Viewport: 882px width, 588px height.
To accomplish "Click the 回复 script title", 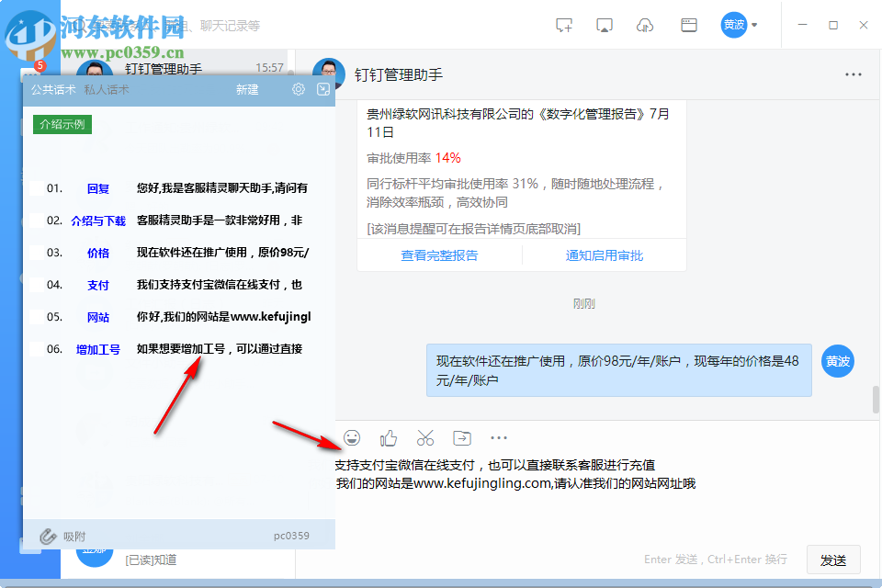I will coord(98,188).
